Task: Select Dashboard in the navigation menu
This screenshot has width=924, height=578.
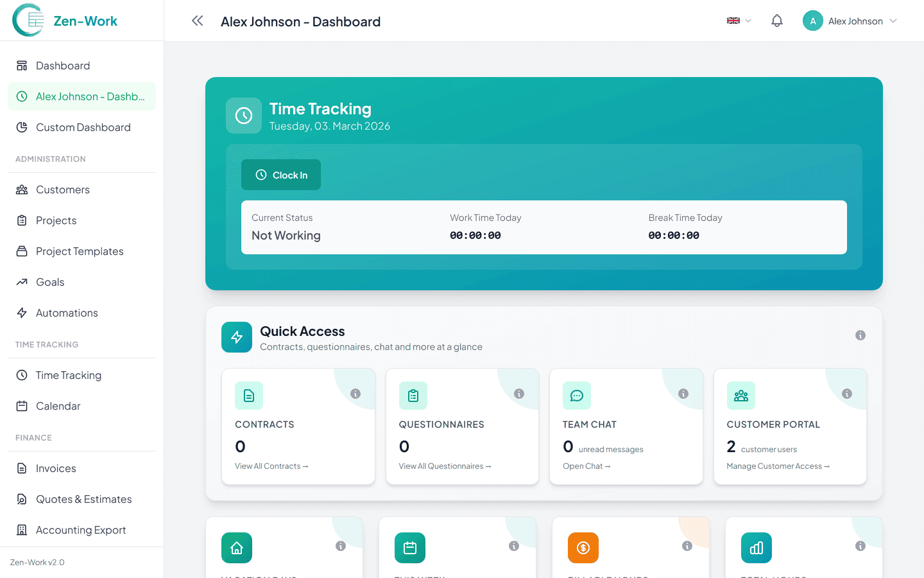Action: click(x=64, y=66)
